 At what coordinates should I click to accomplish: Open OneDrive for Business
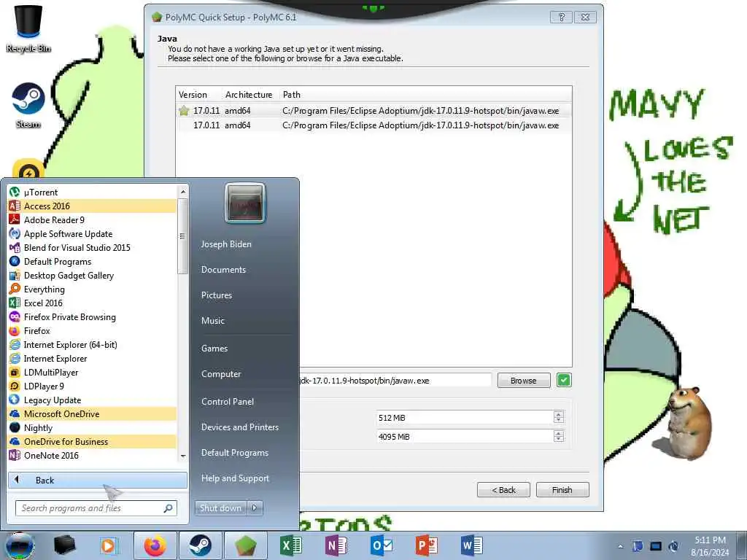point(92,441)
